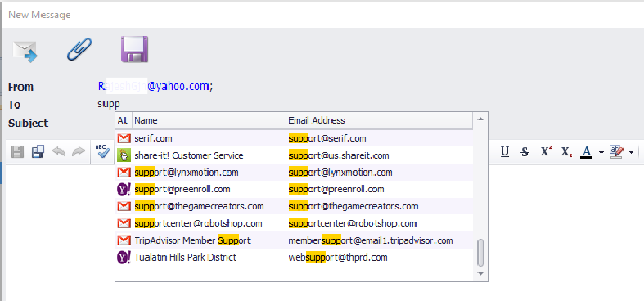Click the support@us.shareit.com email address
This screenshot has width=644, height=301.
click(339, 155)
